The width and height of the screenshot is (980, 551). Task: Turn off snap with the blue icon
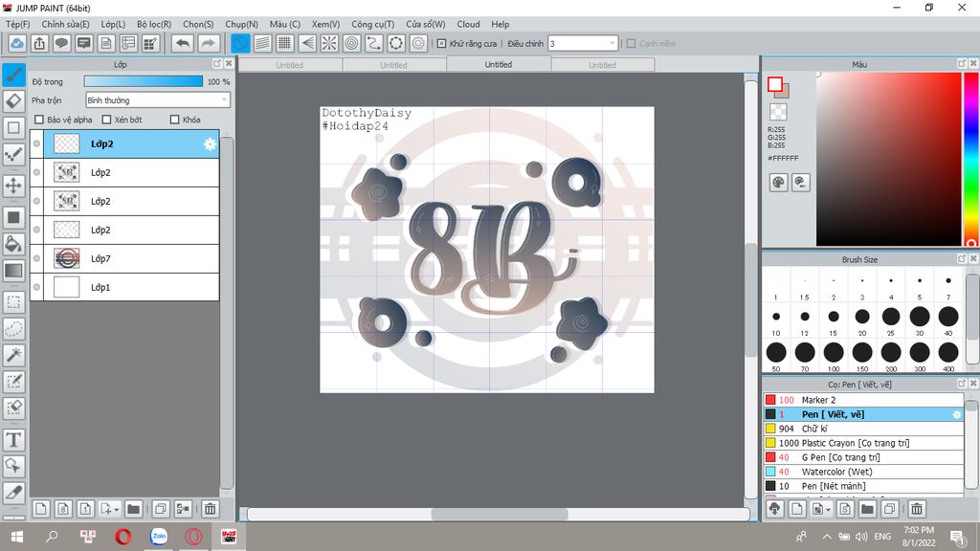pyautogui.click(x=240, y=43)
